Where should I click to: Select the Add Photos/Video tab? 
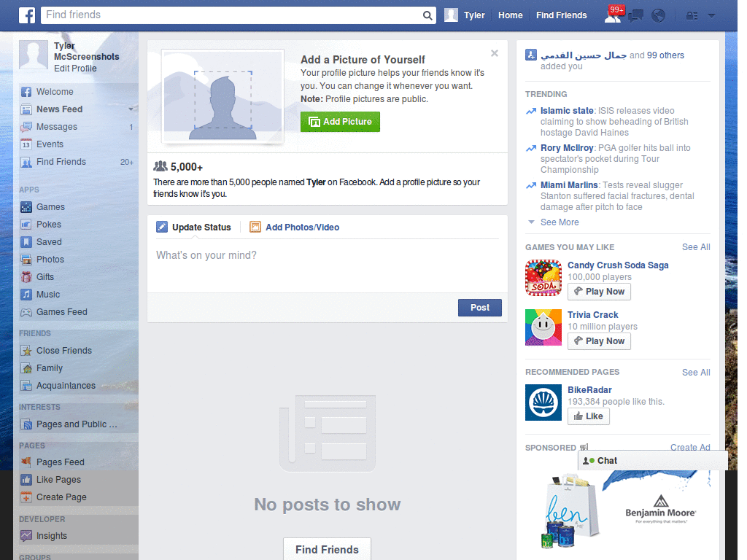(x=295, y=227)
